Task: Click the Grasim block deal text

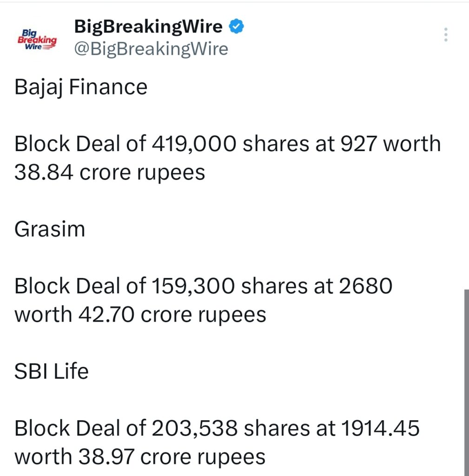Action: click(x=203, y=299)
